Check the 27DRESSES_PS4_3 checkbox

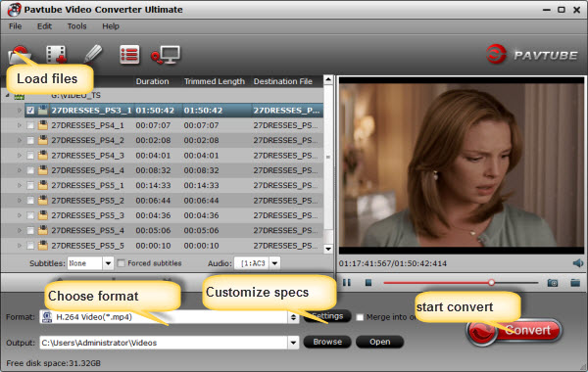(30, 156)
